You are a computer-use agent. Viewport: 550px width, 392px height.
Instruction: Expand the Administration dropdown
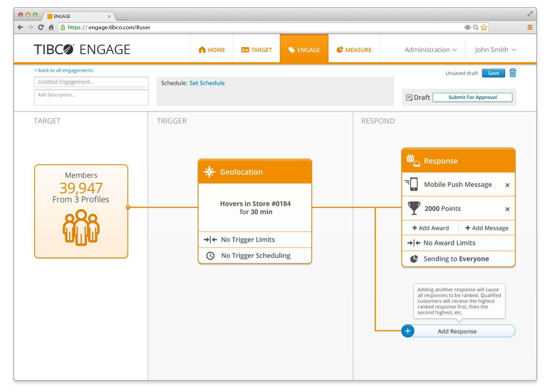[x=430, y=50]
